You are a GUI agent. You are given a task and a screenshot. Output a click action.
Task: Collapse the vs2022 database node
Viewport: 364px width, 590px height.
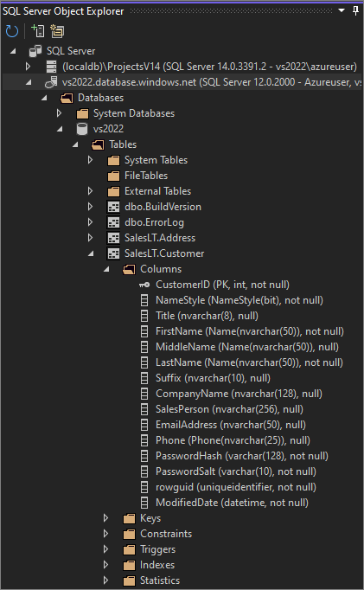click(x=61, y=129)
